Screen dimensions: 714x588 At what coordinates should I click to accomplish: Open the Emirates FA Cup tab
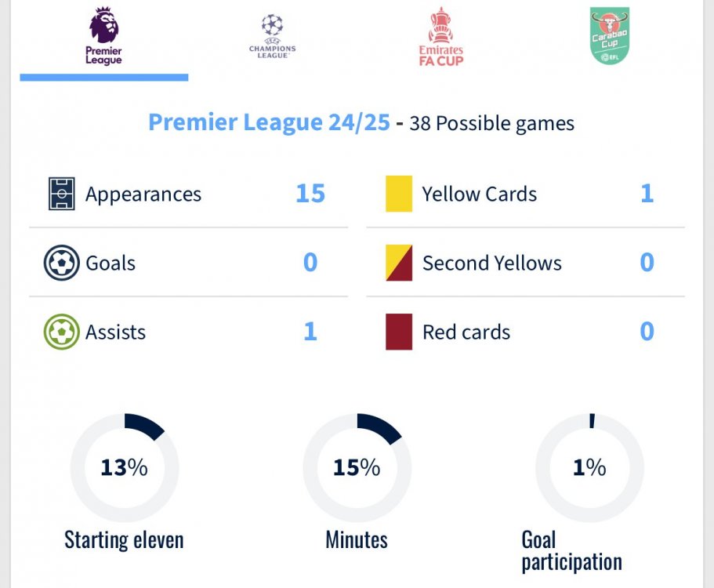[x=440, y=37]
